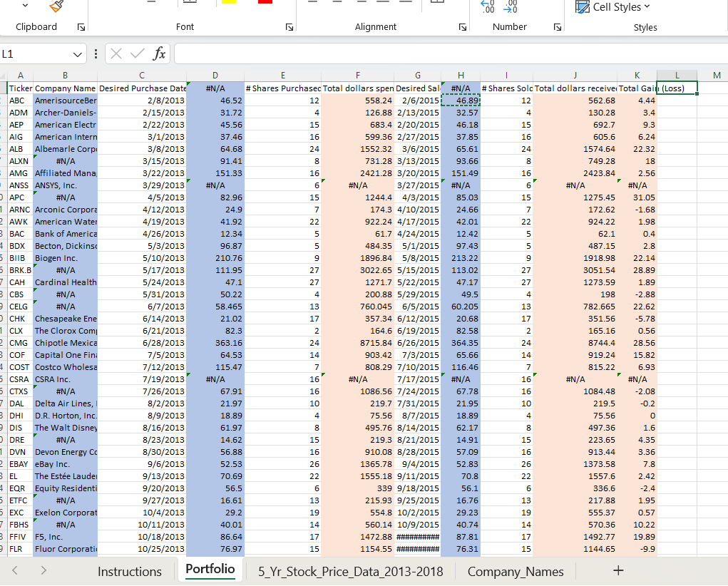Open Insert Function fx dialog
The height and width of the screenshot is (586, 728).
point(159,54)
